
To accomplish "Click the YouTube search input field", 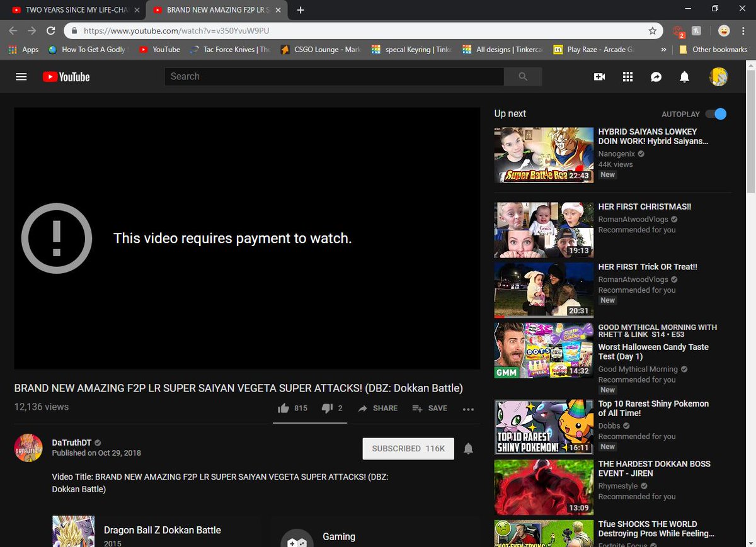I will tap(334, 77).
